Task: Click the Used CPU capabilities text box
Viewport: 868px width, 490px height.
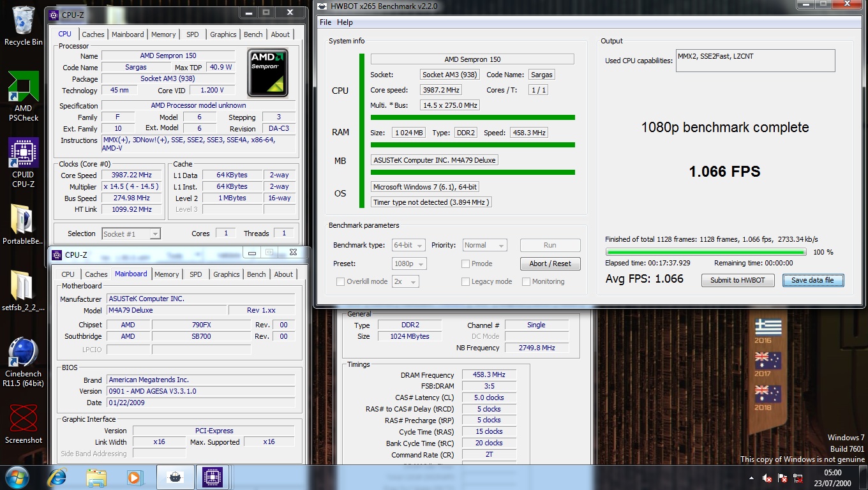Action: click(x=756, y=60)
